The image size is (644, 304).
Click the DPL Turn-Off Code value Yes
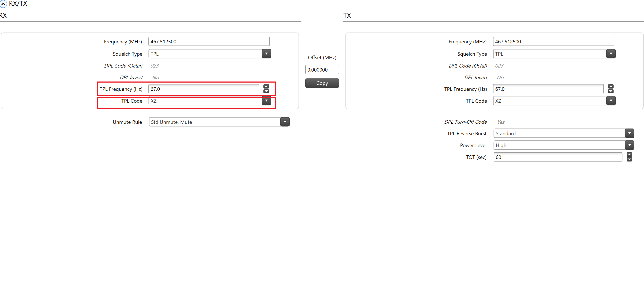(501, 122)
